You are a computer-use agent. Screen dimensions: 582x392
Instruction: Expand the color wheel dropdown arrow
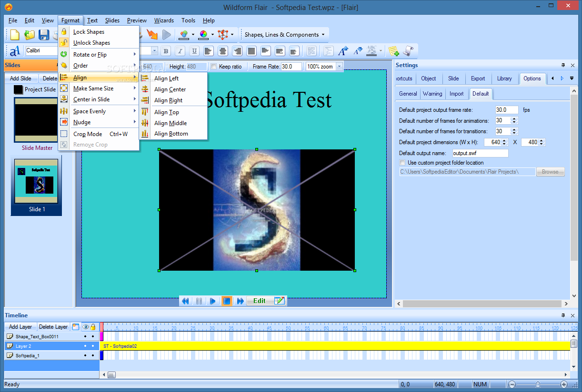pyautogui.click(x=212, y=35)
